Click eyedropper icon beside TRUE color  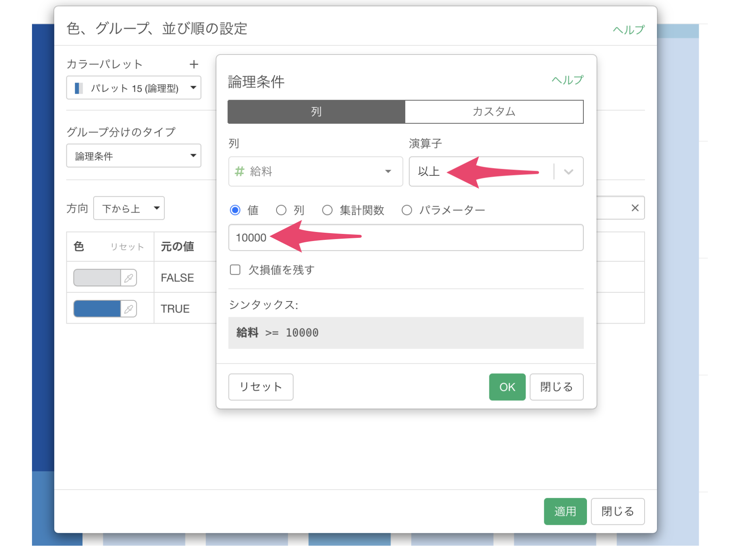tap(129, 309)
